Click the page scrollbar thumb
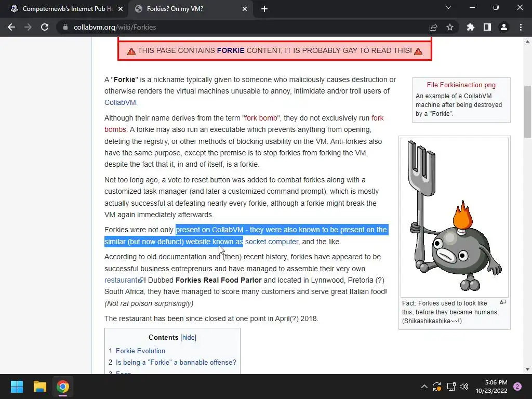This screenshot has width=532, height=399. tap(528, 112)
